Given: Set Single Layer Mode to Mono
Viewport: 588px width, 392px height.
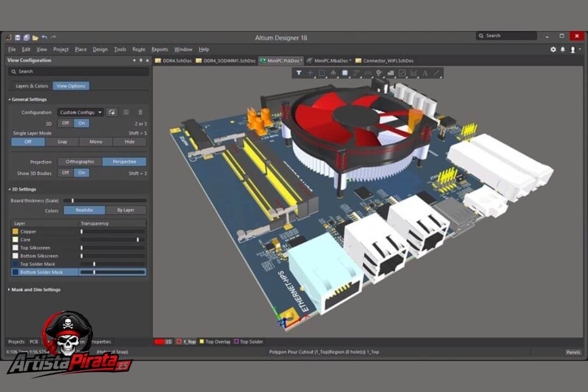Looking at the screenshot, I should [x=96, y=142].
